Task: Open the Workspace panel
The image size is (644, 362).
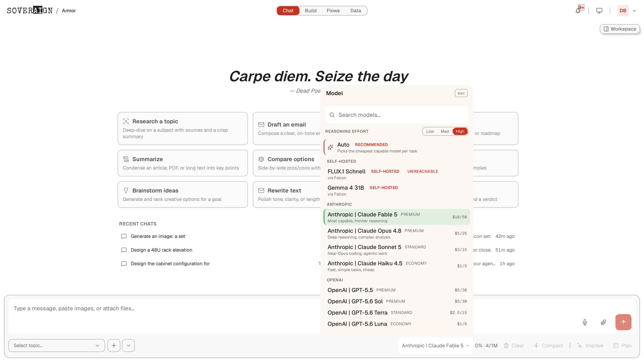Action: tap(619, 29)
